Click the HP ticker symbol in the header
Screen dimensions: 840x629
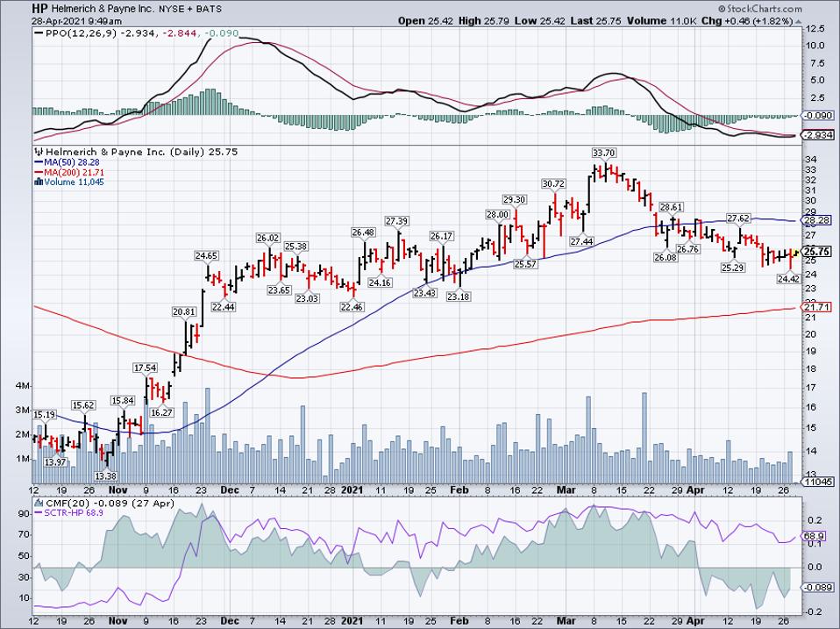pyautogui.click(x=39, y=9)
